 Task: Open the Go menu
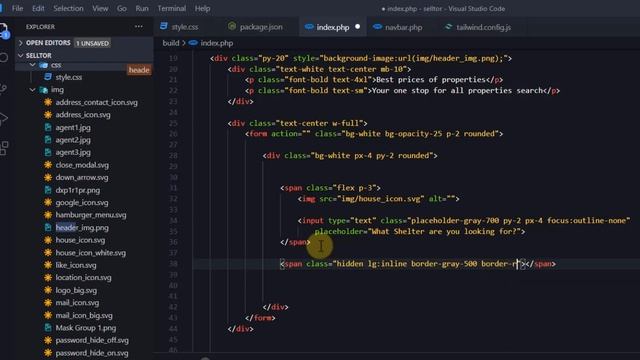coord(122,8)
